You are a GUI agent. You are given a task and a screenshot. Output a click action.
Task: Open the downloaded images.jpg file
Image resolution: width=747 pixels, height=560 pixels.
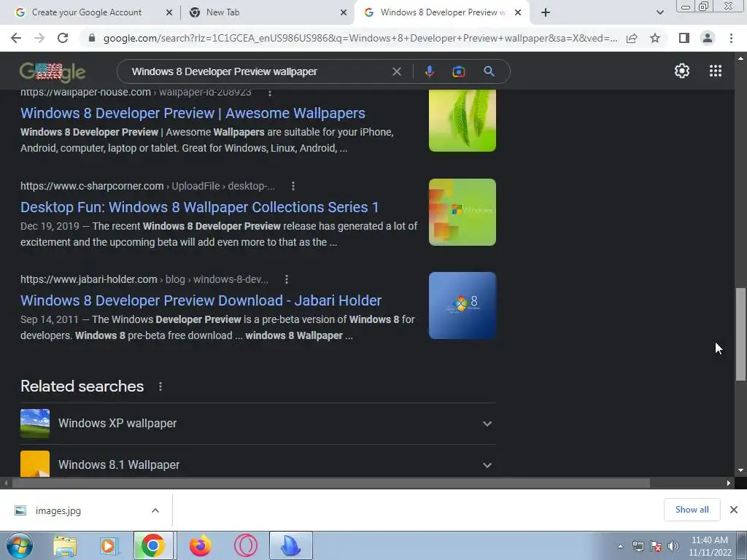58,510
